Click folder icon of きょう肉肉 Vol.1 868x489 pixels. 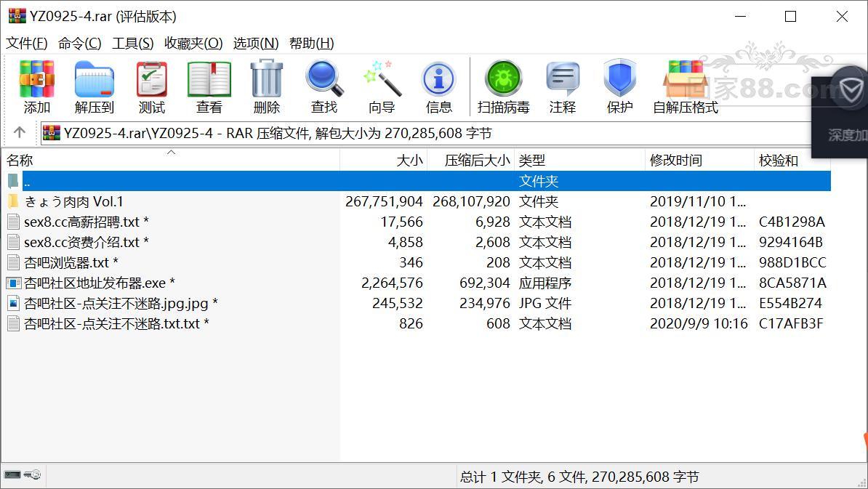13,201
